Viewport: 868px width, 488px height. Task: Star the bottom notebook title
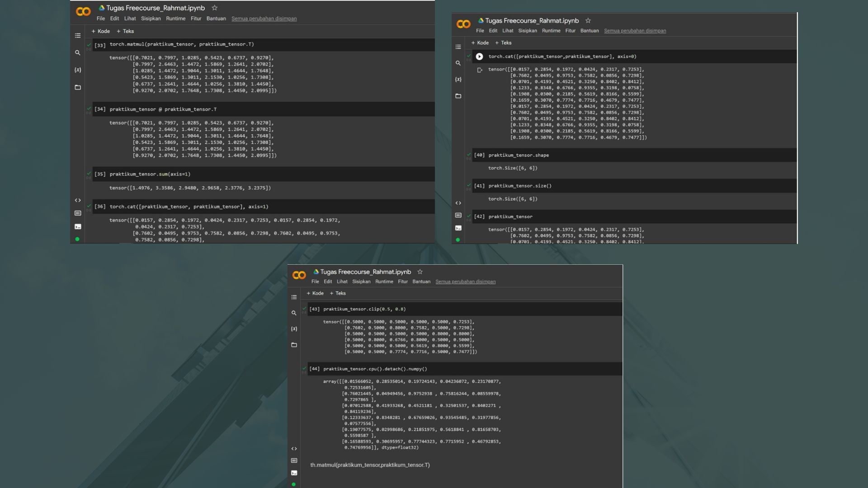click(420, 272)
